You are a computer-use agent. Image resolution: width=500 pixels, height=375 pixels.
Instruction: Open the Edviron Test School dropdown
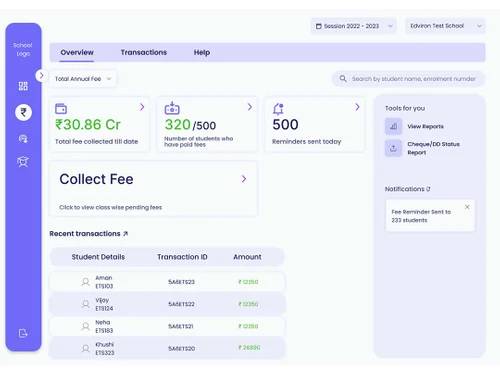click(445, 26)
